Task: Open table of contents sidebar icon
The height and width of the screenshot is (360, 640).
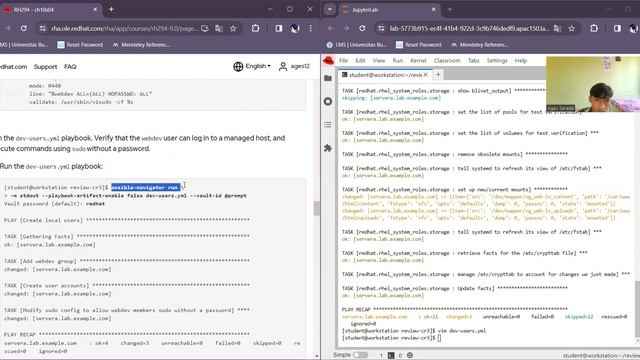Action: coord(328,124)
